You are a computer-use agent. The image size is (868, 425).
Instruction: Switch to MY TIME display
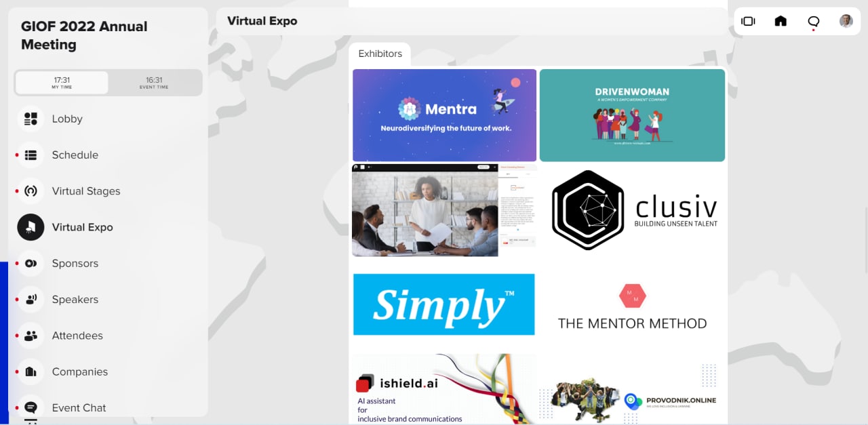pyautogui.click(x=62, y=83)
